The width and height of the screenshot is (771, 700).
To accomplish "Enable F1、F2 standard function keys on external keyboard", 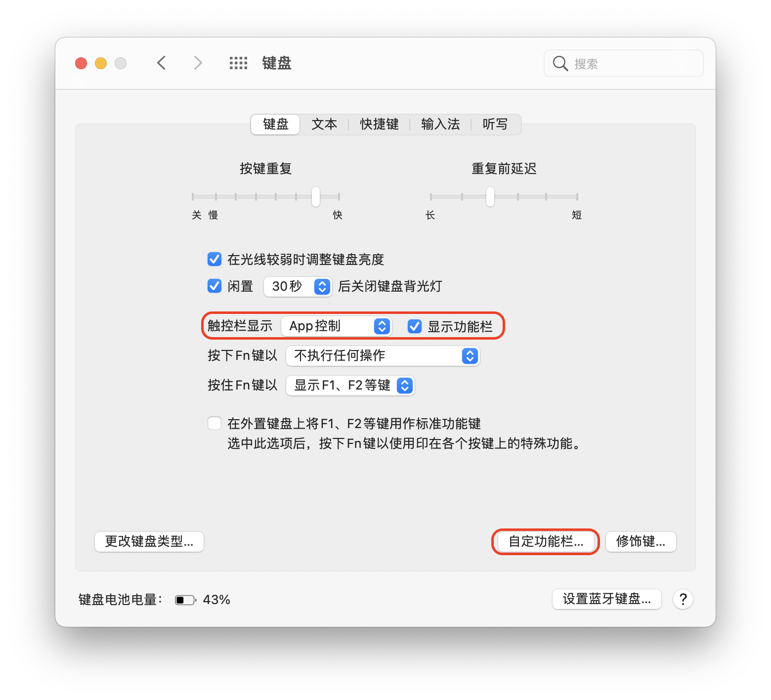I will pos(214,423).
